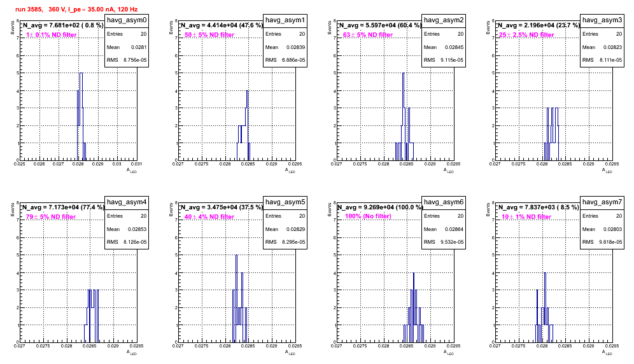This screenshot has width=634, height=364.
Task: Select the havg_asym2 stats box title
Action: pyautogui.click(x=444, y=20)
